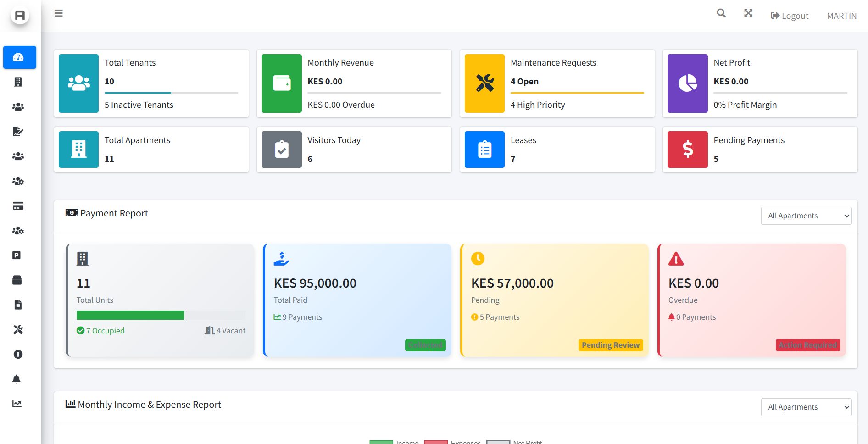The image size is (868, 444).
Task: Click the Pending Review badge
Action: coord(610,345)
